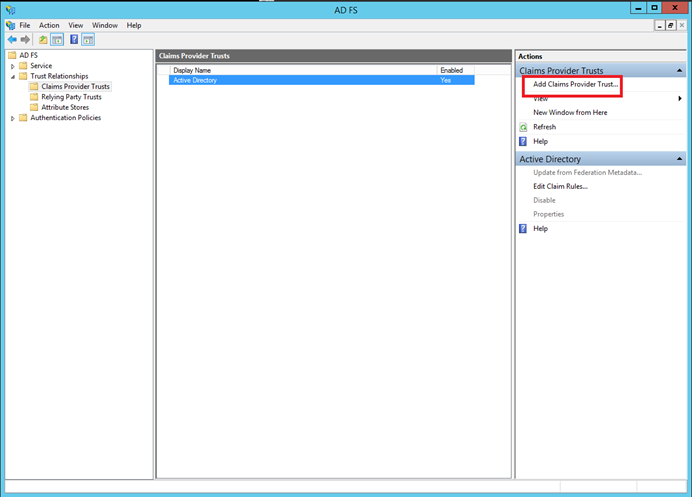This screenshot has width=692, height=497.
Task: Click the AD FS root folder icon
Action: pos(12,55)
